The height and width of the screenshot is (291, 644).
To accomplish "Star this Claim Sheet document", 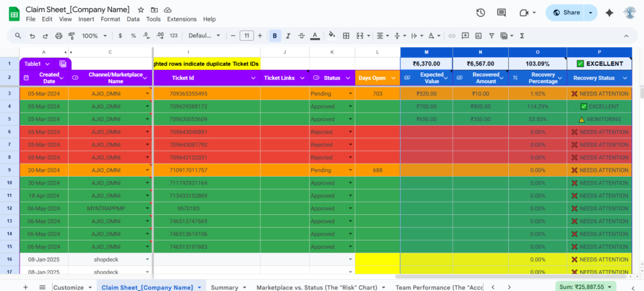I will coord(141,10).
